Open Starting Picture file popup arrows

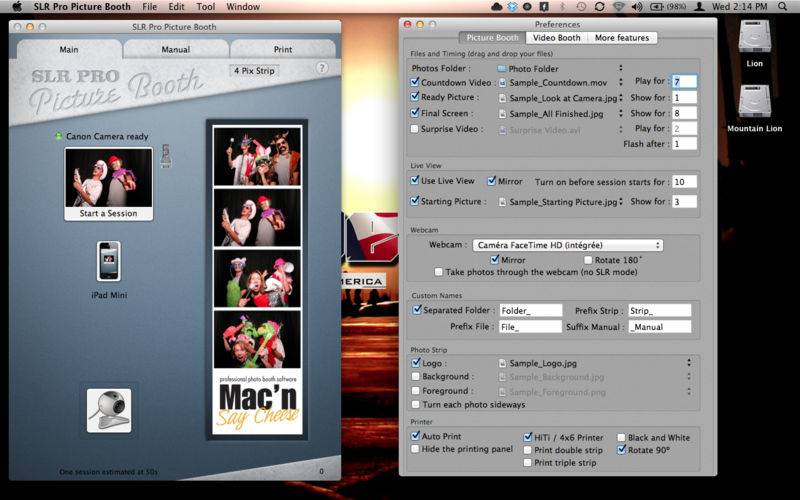[620, 202]
